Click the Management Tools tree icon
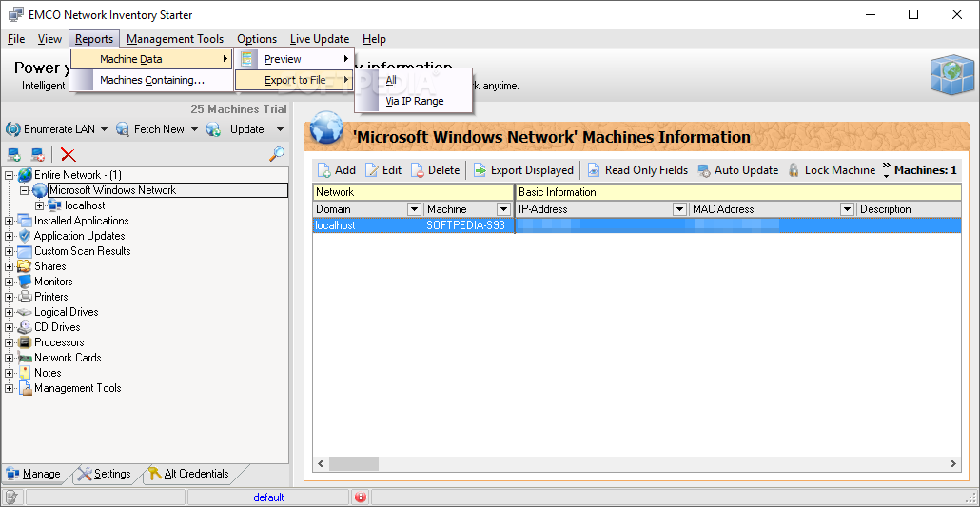Viewport: 980px width, 507px height. (x=25, y=388)
